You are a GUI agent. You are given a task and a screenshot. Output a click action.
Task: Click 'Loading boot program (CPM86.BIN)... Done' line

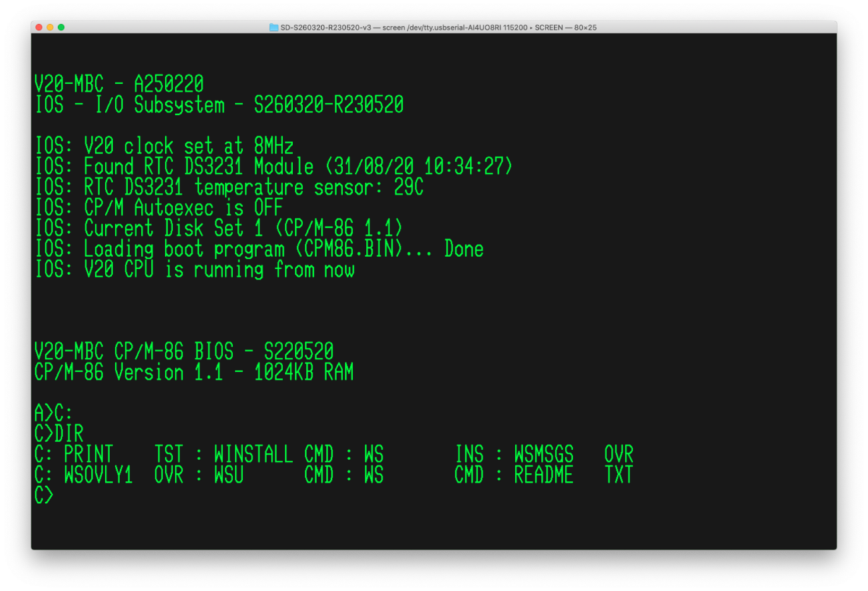[x=259, y=249]
